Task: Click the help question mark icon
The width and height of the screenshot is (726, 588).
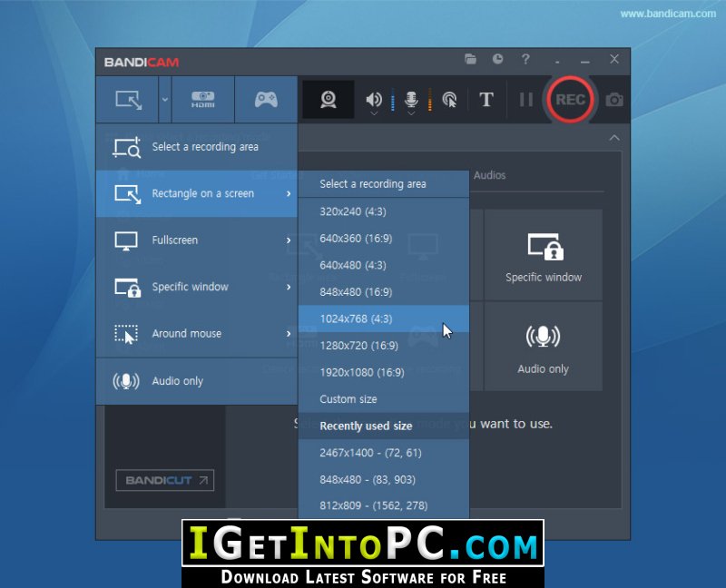Action: pos(525,60)
